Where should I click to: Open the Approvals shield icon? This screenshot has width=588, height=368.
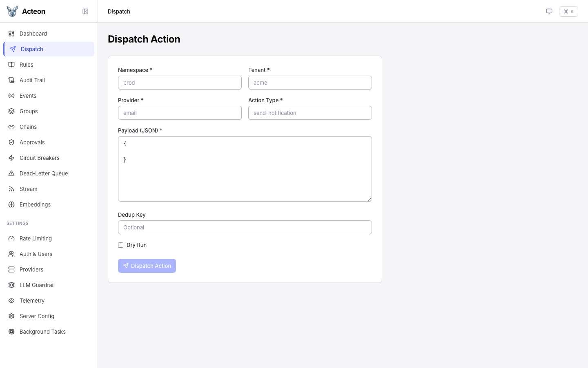pos(11,142)
